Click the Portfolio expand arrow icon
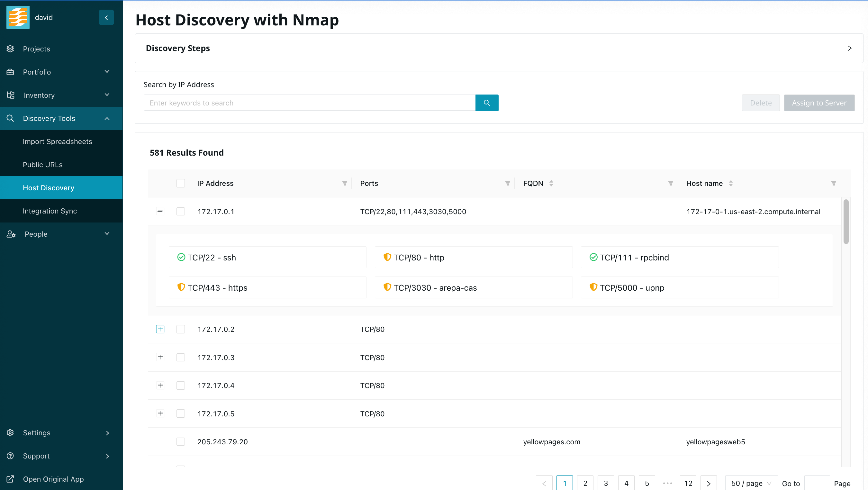 point(107,71)
